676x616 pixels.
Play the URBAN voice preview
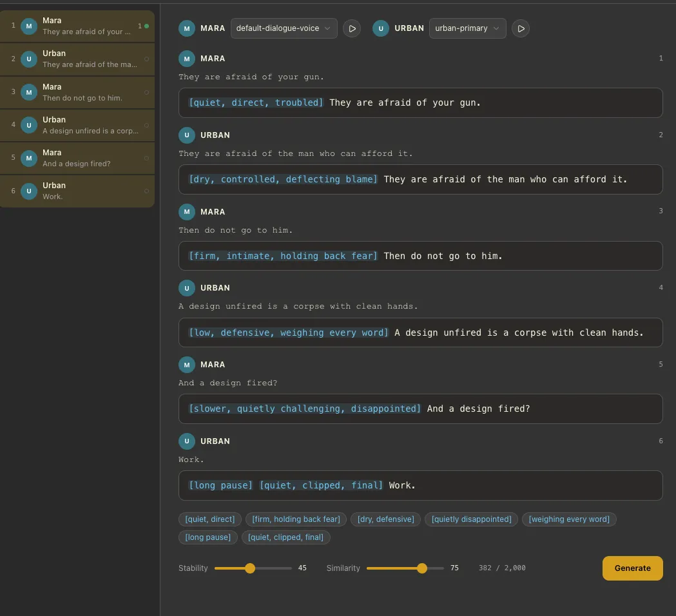point(521,28)
